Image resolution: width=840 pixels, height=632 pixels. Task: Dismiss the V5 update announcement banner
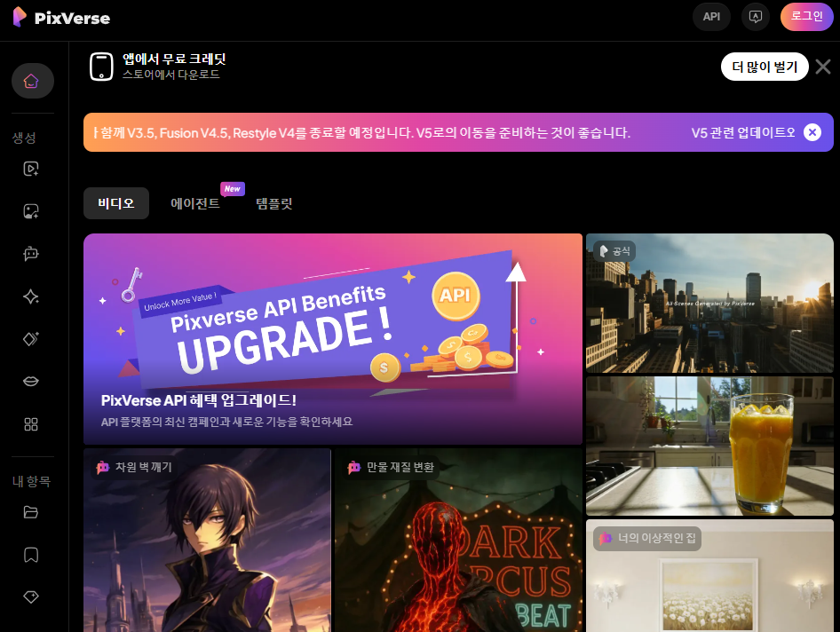click(x=812, y=132)
